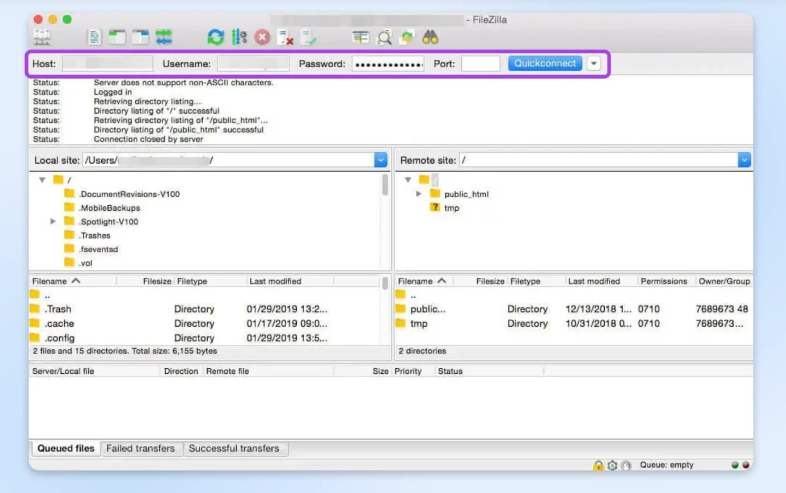Click the Local site path field
786x493 pixels.
pos(228,160)
